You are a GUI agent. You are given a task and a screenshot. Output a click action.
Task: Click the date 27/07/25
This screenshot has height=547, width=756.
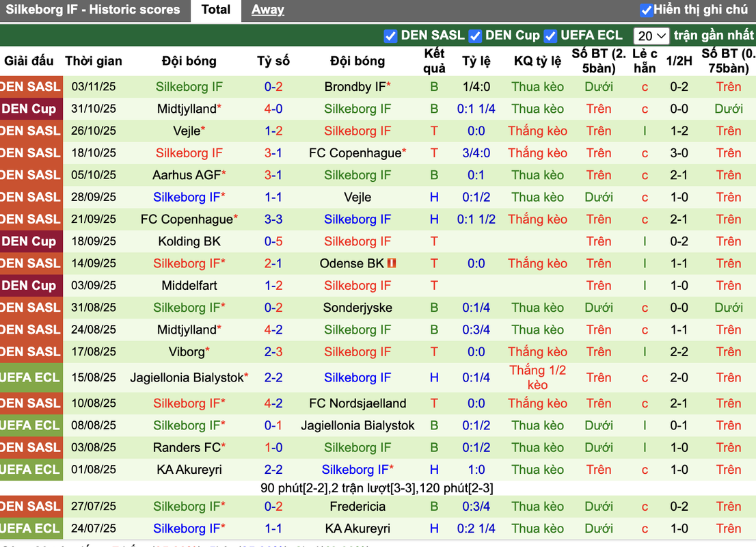coord(94,507)
